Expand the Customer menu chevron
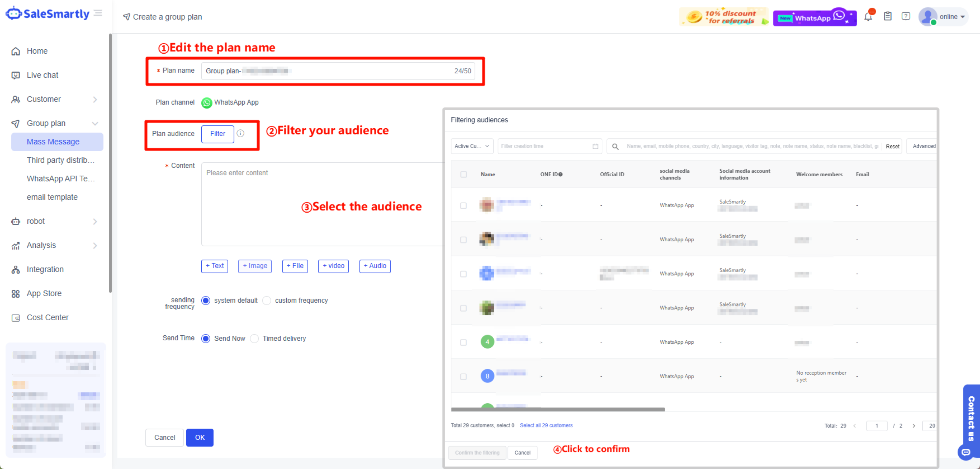The image size is (980, 469). click(95, 99)
